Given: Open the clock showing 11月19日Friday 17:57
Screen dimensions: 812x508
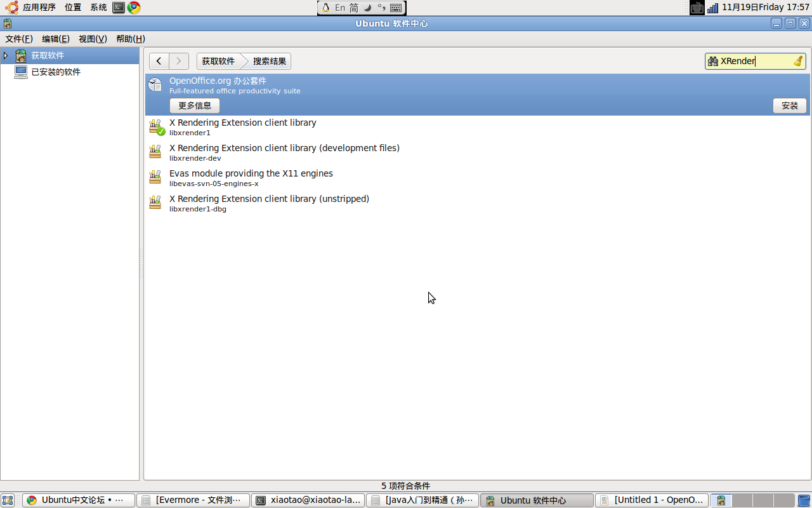Looking at the screenshot, I should point(766,8).
